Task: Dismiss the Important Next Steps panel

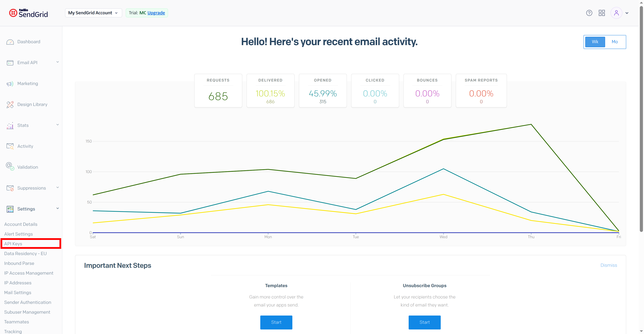Action: tap(608, 265)
